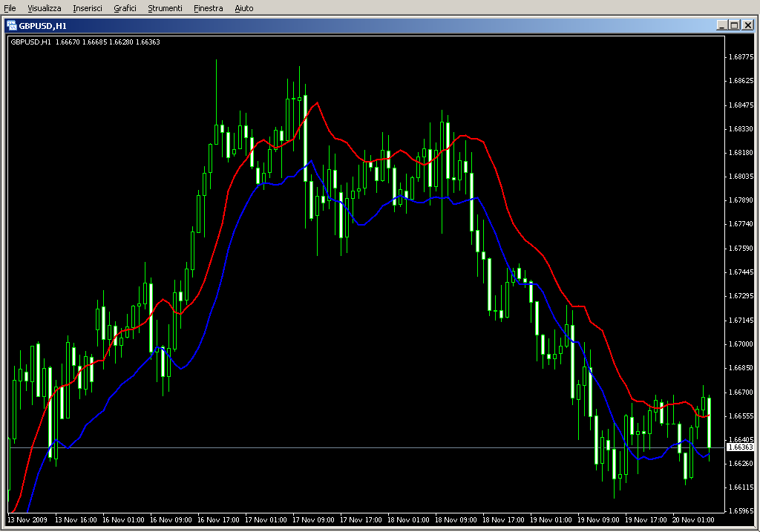
Task: Click the 1.68035 price scale label
Action: click(x=741, y=177)
